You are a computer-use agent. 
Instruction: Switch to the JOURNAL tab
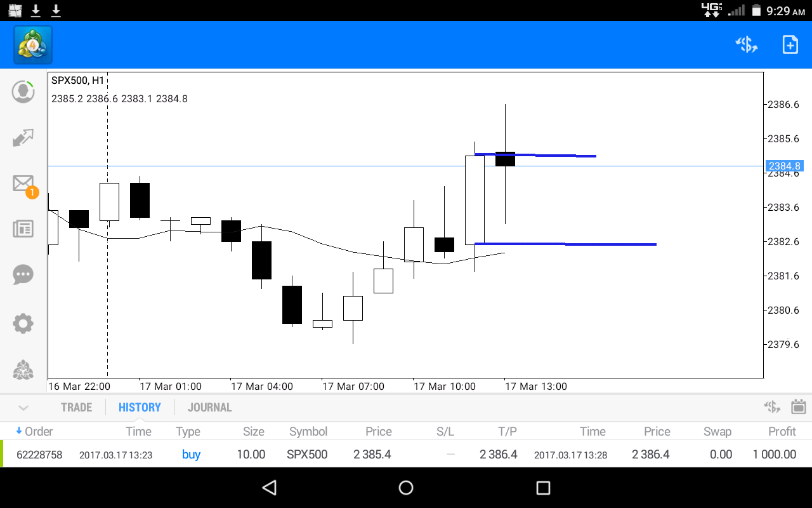209,408
